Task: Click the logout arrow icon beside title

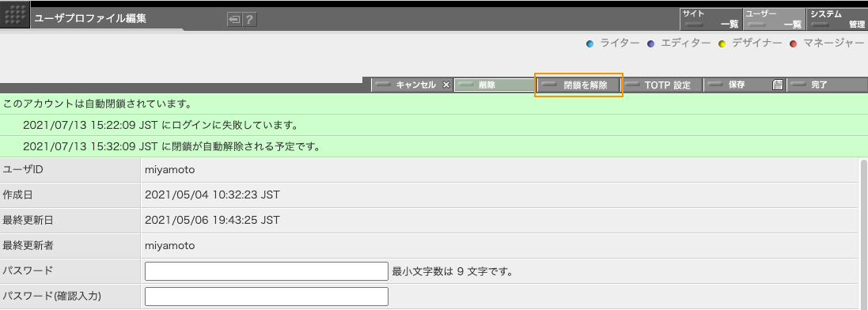Action: [234, 20]
